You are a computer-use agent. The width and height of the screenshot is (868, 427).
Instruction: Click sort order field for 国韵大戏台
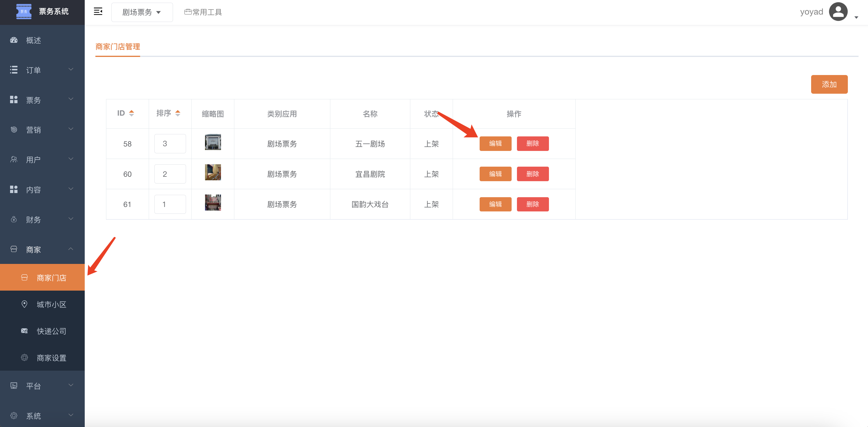pos(170,204)
